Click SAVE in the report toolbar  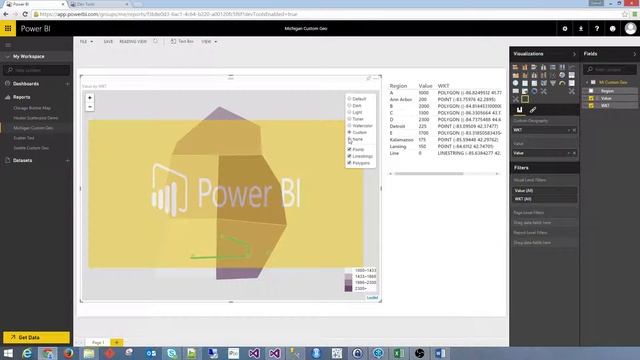click(108, 42)
